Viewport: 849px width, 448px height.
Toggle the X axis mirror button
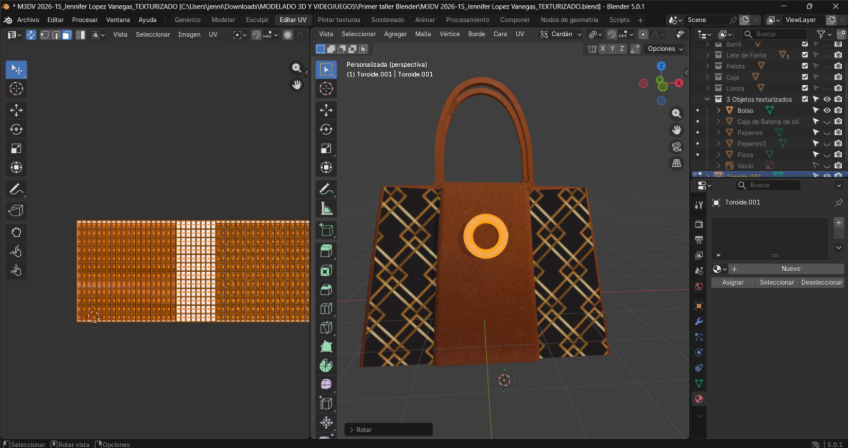coord(605,48)
